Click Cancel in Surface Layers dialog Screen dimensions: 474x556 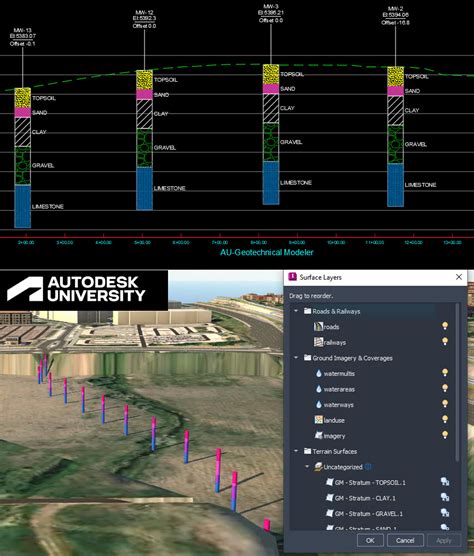(405, 540)
